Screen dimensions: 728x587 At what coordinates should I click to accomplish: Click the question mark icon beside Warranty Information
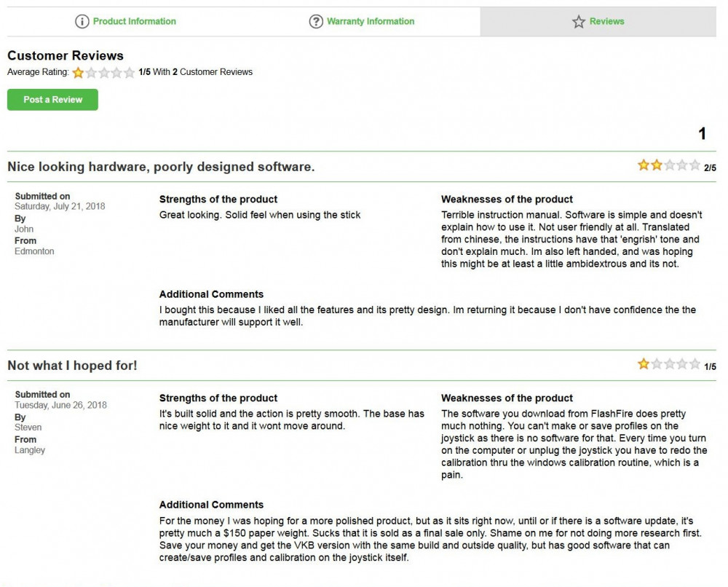point(316,22)
